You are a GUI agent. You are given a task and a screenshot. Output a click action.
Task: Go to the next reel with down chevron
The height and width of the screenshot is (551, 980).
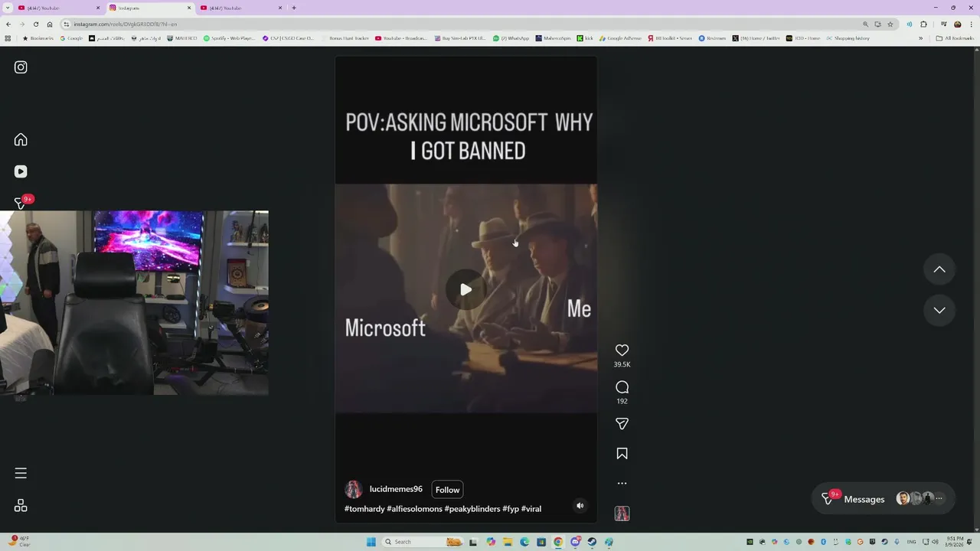tap(939, 310)
